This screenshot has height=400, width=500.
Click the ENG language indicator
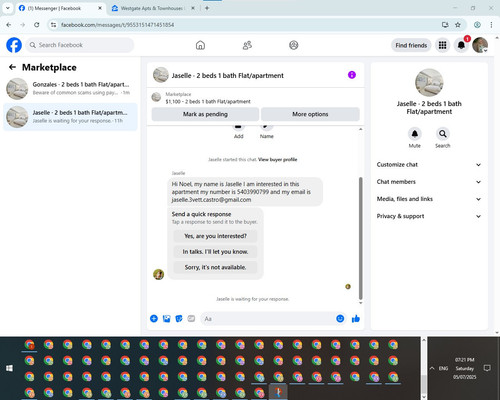coord(443,368)
